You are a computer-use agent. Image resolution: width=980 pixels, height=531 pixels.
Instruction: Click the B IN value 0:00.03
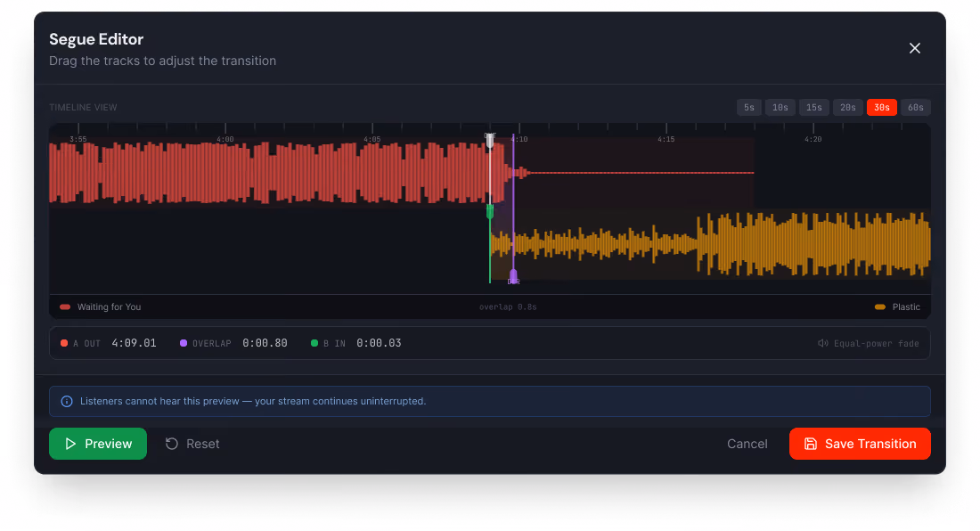click(x=379, y=343)
